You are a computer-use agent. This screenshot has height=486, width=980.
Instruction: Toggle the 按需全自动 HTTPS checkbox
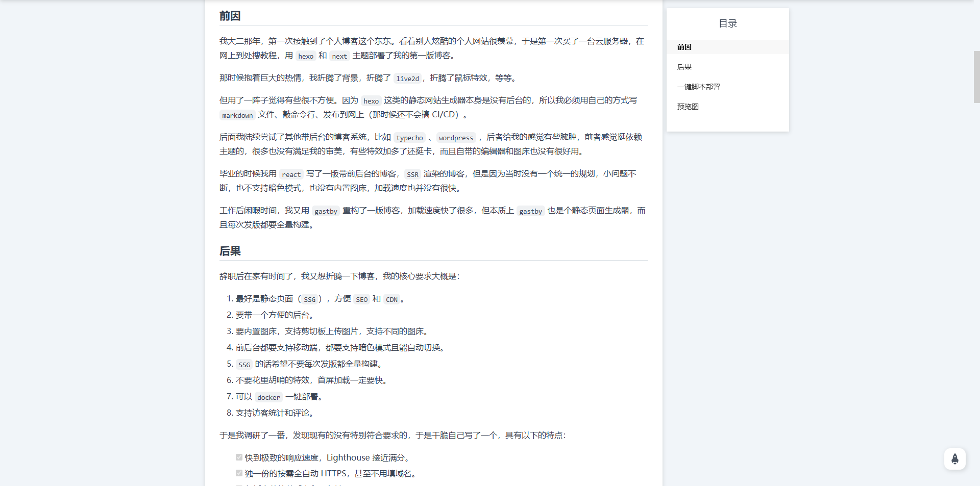239,473
